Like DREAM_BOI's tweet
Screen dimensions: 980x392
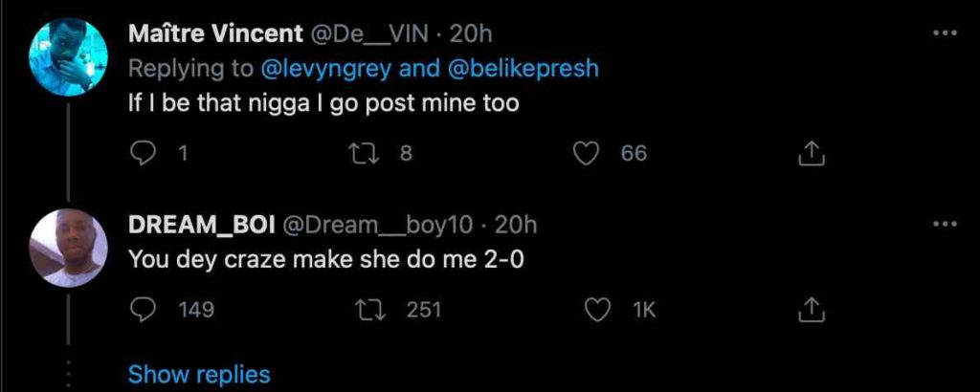click(599, 309)
